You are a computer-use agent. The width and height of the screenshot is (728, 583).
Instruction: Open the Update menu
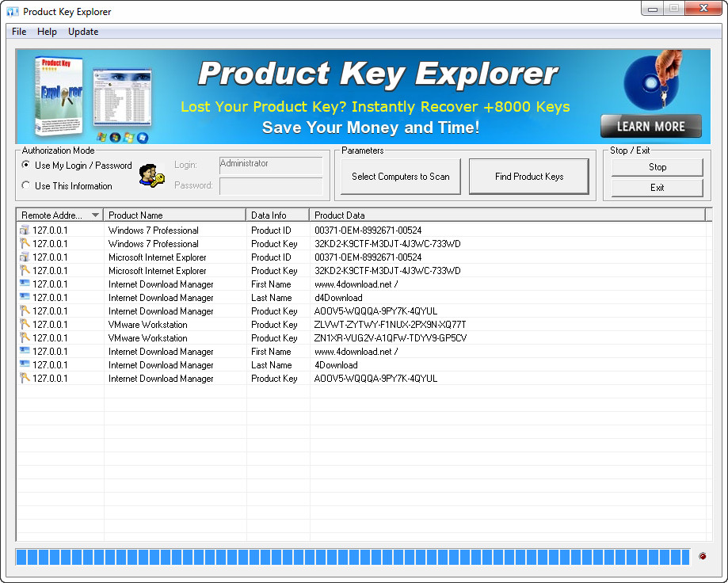[x=83, y=32]
